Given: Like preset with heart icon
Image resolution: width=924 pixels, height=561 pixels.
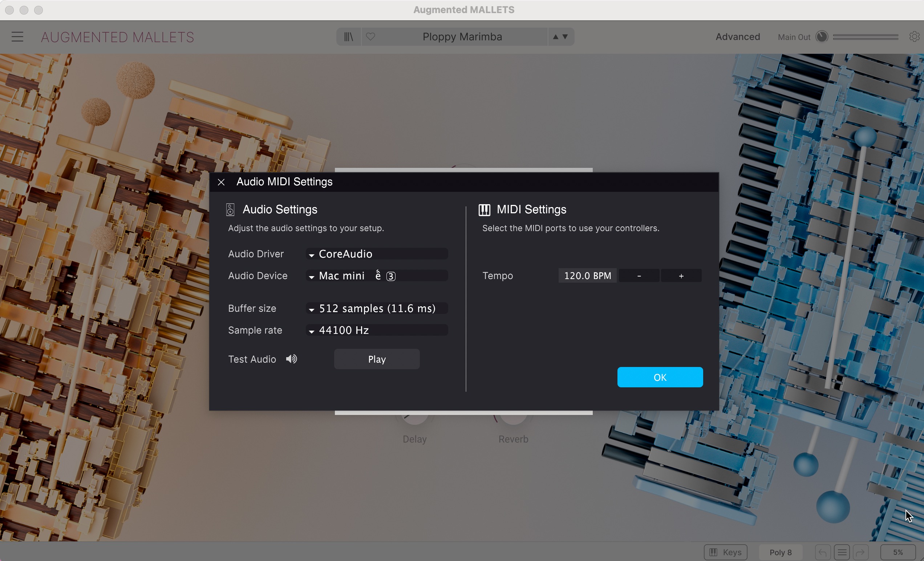Looking at the screenshot, I should pos(370,37).
